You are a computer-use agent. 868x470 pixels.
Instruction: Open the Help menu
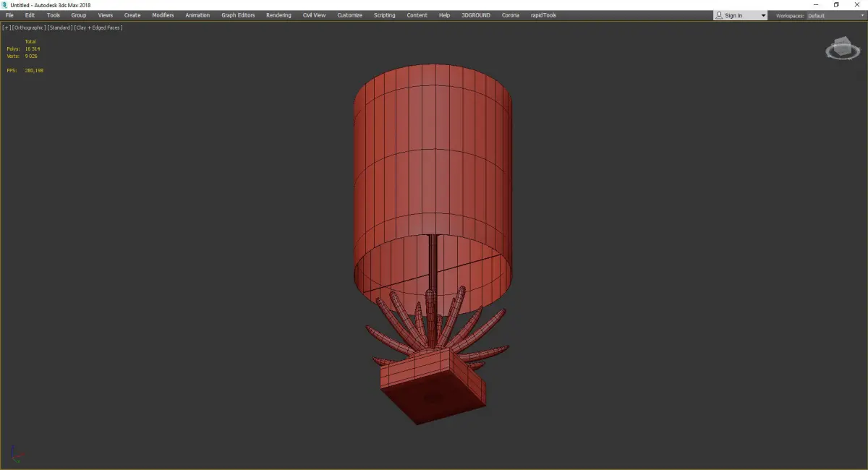point(444,15)
